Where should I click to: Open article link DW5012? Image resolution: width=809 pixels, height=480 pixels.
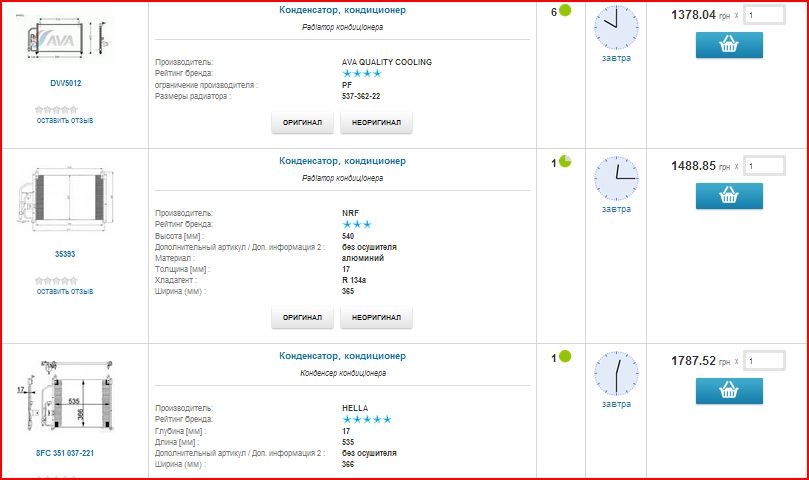tap(66, 83)
